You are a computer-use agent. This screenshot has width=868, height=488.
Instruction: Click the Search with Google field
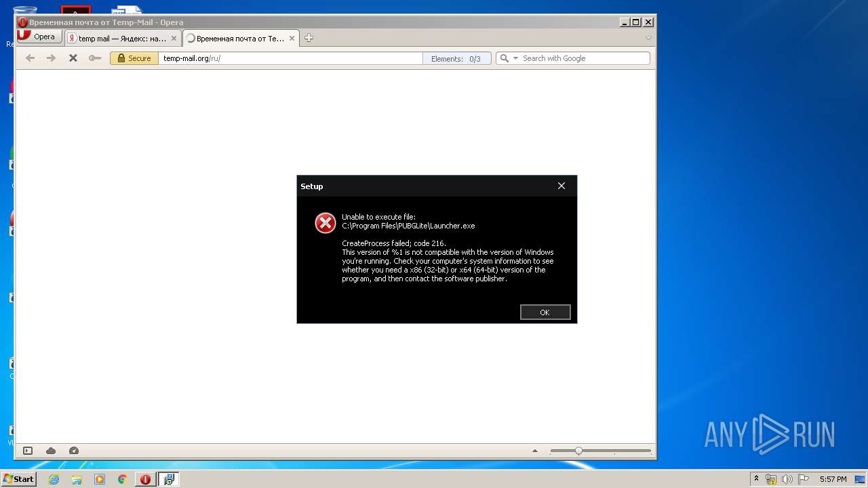[x=584, y=58]
